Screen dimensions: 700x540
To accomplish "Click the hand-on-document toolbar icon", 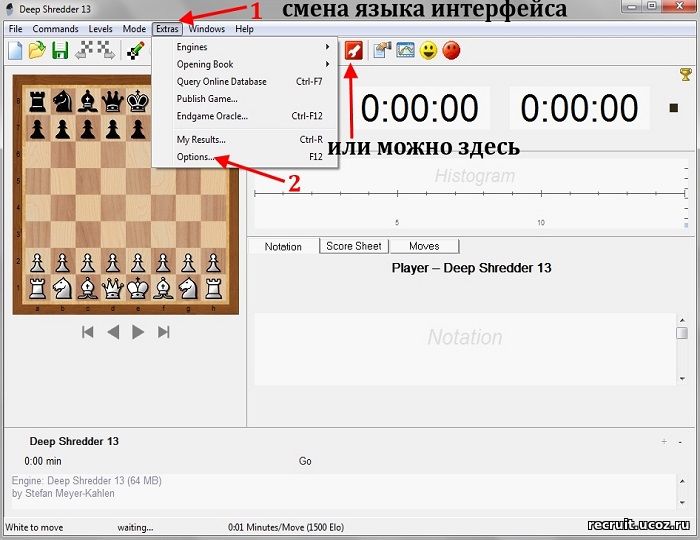I will [x=382, y=50].
